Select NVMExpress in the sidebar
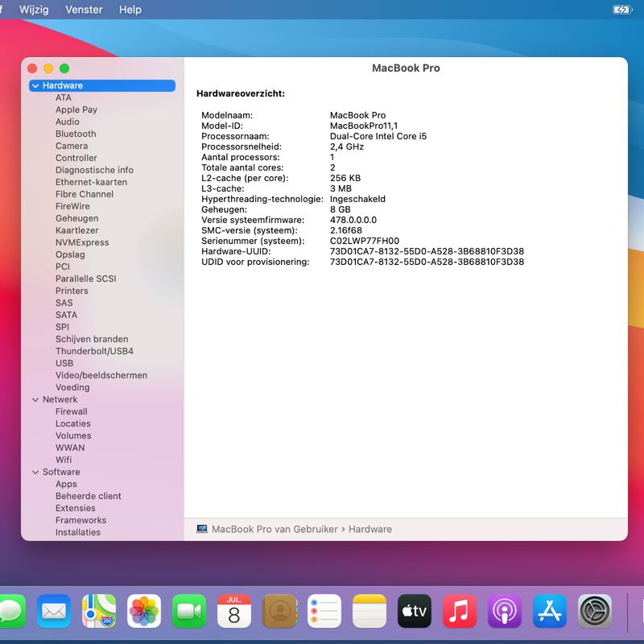 pyautogui.click(x=82, y=242)
